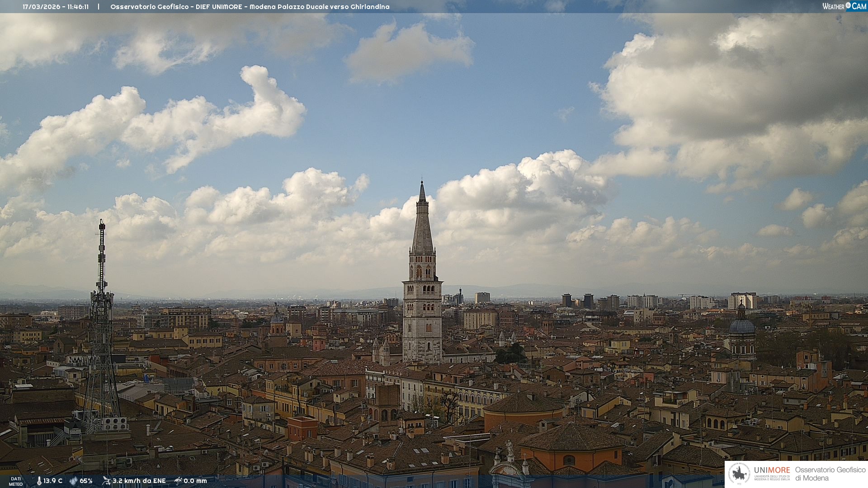This screenshot has height=488, width=868.
Task: Click the 13.9 C temperature reading
Action: click(53, 481)
